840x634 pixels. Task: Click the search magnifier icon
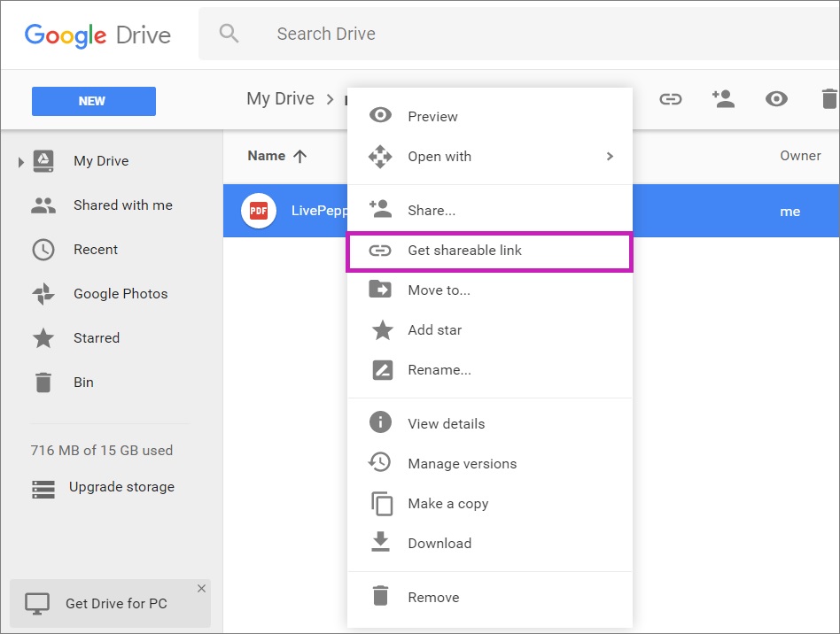click(x=229, y=33)
